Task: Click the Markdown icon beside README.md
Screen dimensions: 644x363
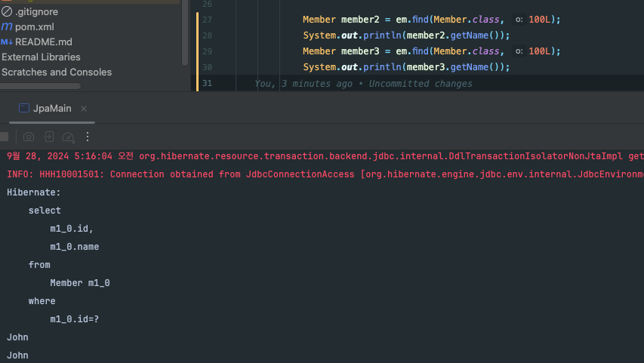Action: [x=7, y=42]
